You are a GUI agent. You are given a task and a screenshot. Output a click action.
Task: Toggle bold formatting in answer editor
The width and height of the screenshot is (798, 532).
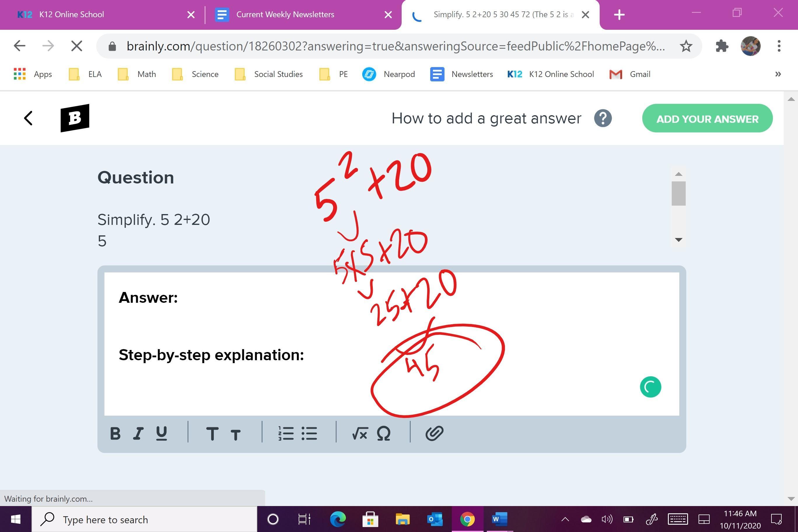(x=116, y=433)
